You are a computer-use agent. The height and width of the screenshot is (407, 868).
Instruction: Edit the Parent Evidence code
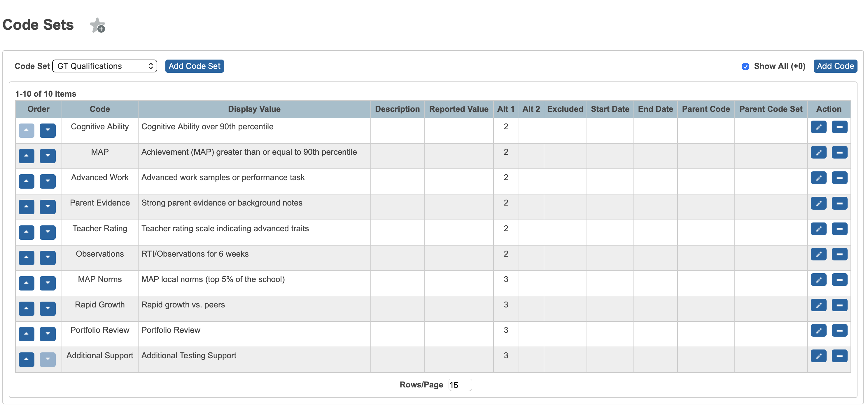(x=818, y=203)
